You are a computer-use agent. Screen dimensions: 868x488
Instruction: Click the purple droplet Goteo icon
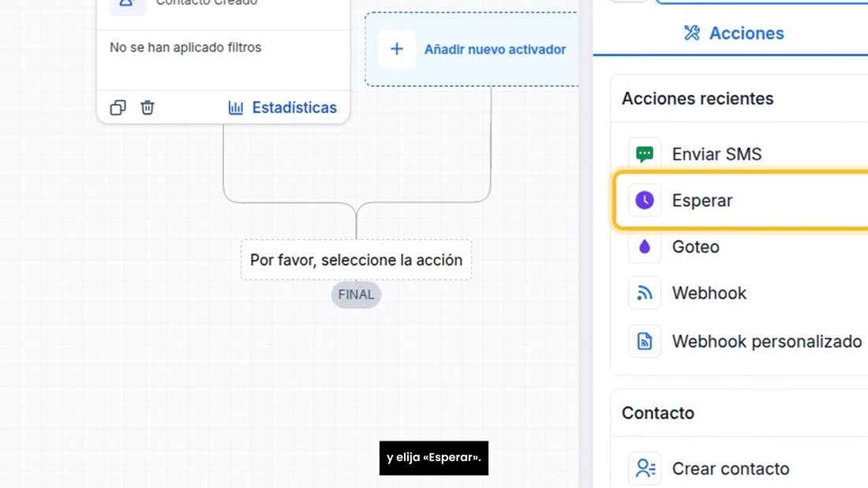645,246
